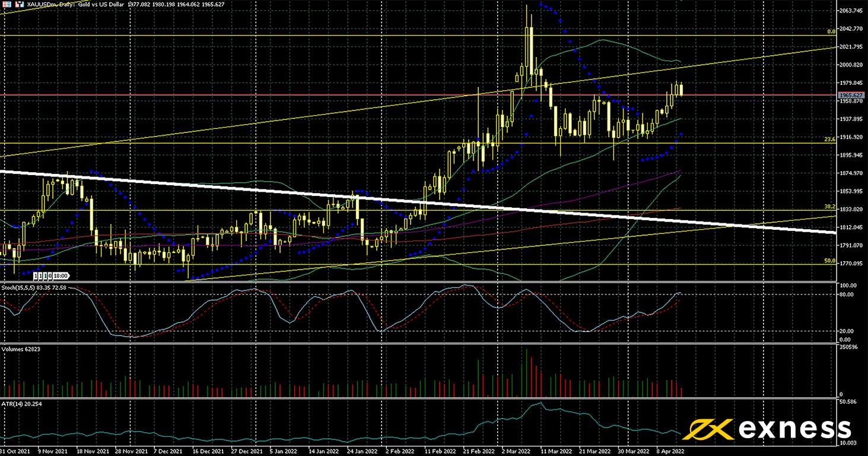Click the 21 Feb 2022 date label
The height and width of the screenshot is (456, 868).
tap(478, 451)
